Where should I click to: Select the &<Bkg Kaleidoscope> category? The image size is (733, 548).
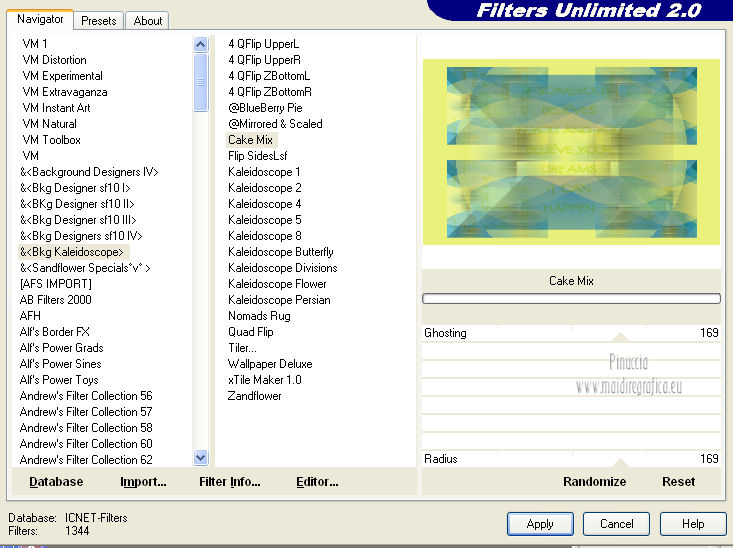click(x=72, y=252)
